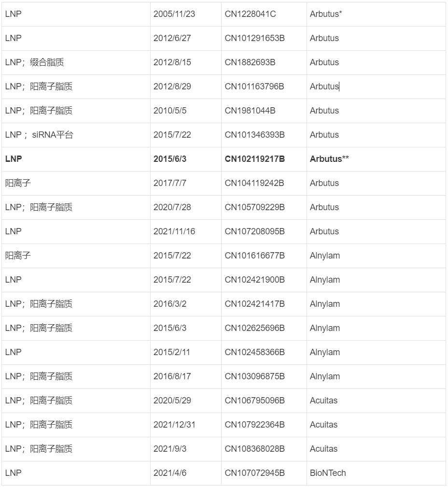The width and height of the screenshot is (448, 487).
Task: Select the date 2020/7/28
Action: point(172,207)
